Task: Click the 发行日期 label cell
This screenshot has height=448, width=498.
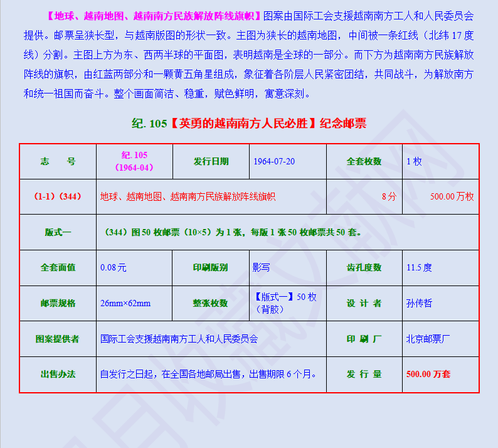Action: (x=211, y=161)
